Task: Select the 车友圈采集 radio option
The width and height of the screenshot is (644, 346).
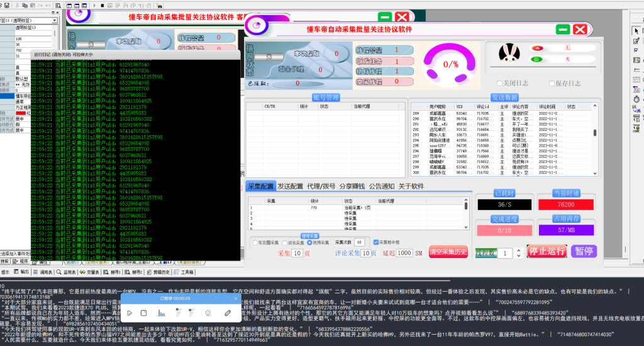Action: point(255,242)
